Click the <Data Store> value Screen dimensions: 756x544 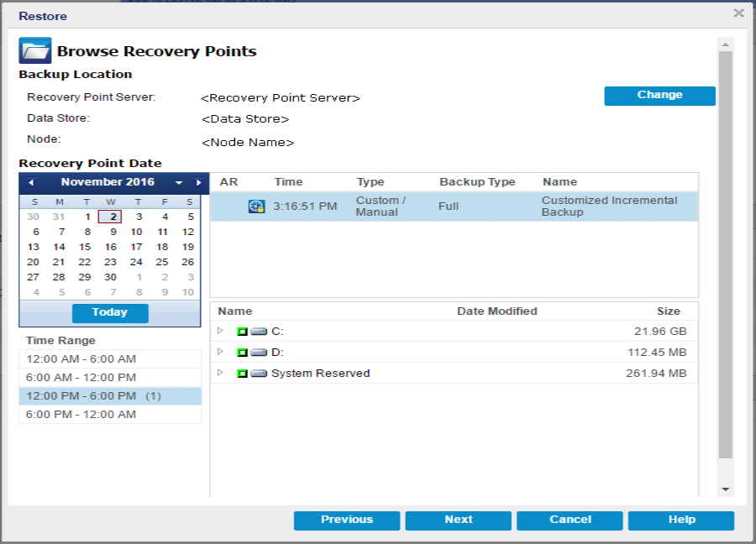pos(245,119)
